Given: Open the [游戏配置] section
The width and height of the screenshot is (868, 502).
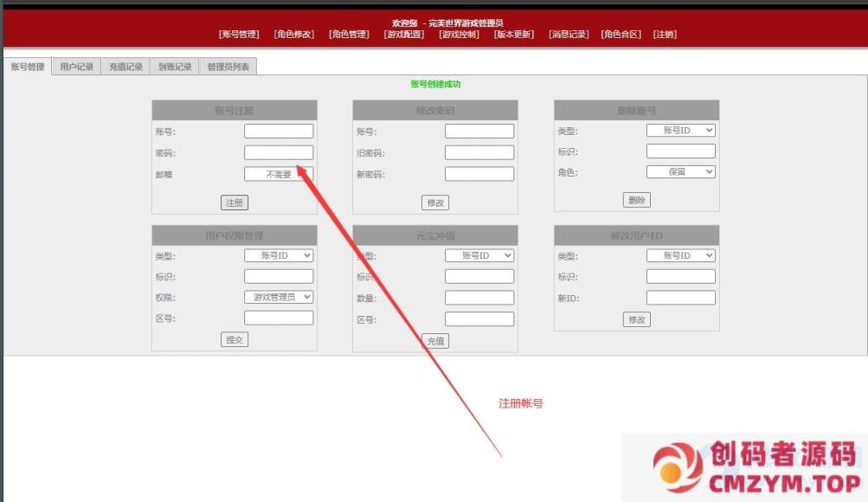Looking at the screenshot, I should click(x=401, y=35).
